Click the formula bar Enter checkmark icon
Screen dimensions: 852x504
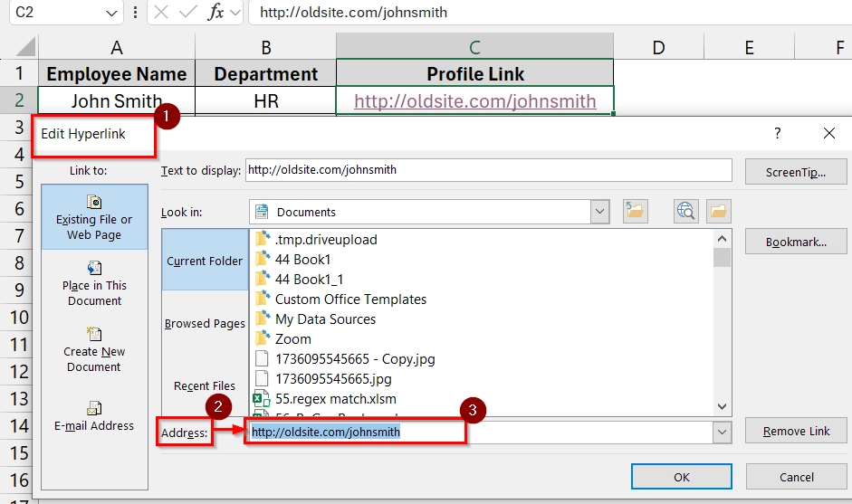pyautogui.click(x=188, y=13)
